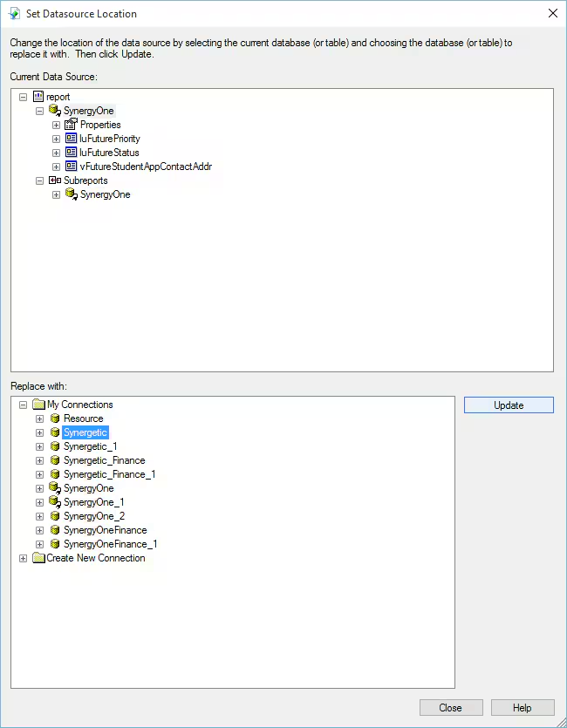Viewport: 567px width, 728px height.
Task: Expand SynergyOne under My Connections
Action: [39, 488]
